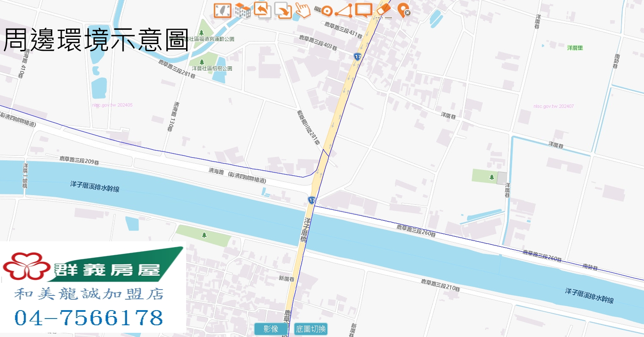The height and width of the screenshot is (337, 644).
Task: Click the Route 17 shield by the bridge
Action: click(311, 201)
